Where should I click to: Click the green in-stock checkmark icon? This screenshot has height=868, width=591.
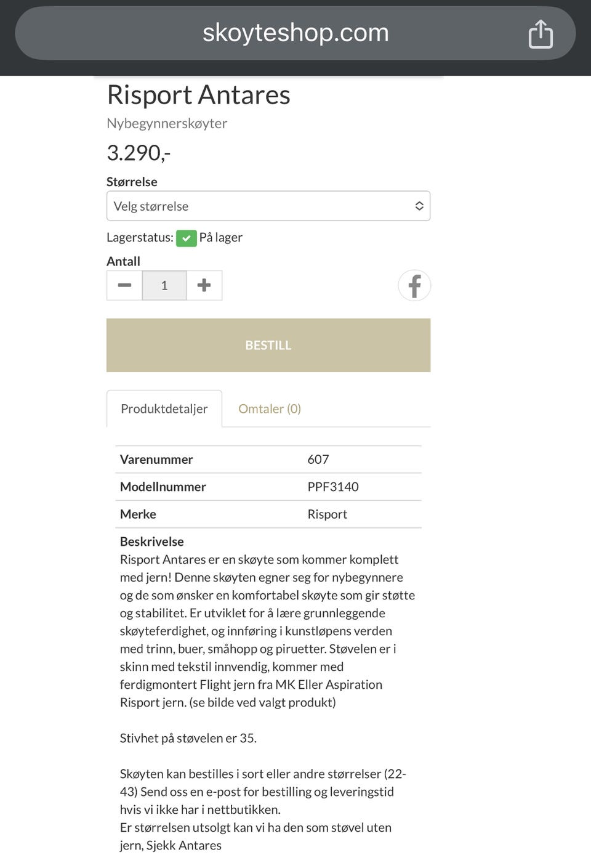[x=186, y=238]
